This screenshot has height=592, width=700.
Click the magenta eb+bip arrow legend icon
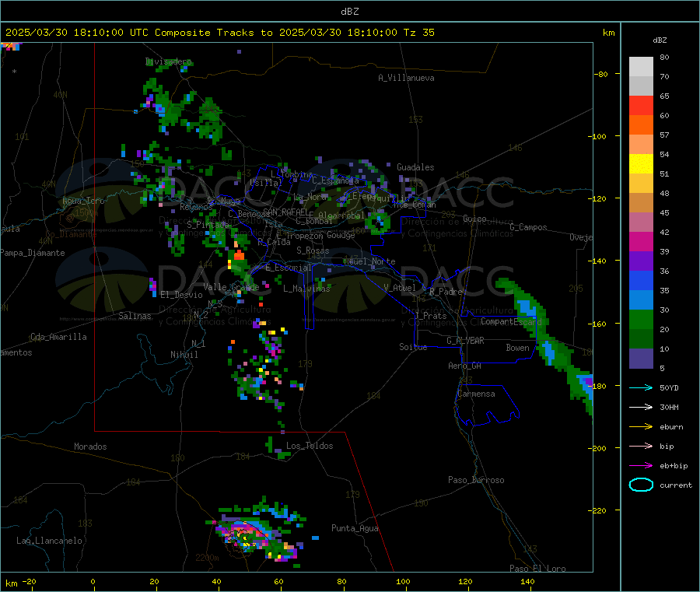pyautogui.click(x=641, y=466)
